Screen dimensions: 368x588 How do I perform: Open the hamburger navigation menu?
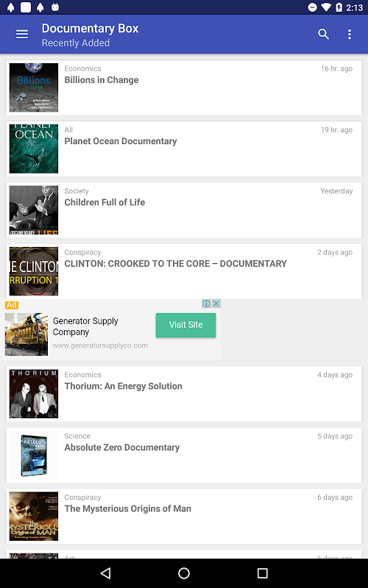pyautogui.click(x=22, y=34)
